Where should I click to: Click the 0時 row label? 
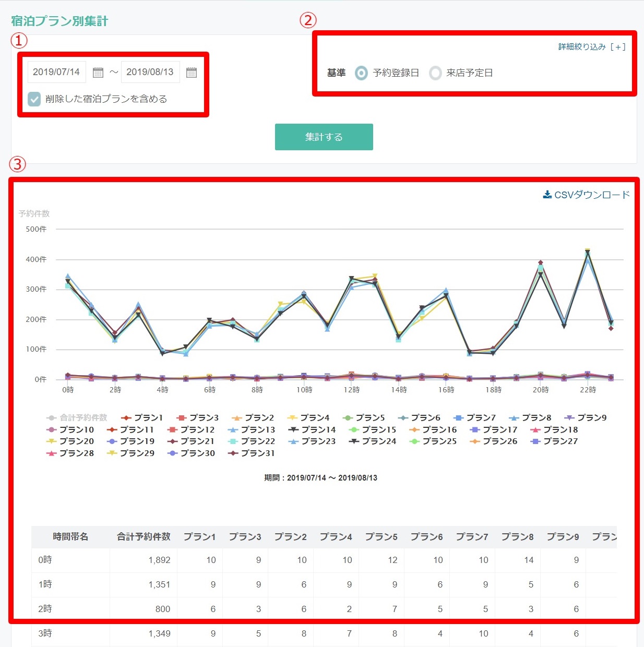pos(45,560)
